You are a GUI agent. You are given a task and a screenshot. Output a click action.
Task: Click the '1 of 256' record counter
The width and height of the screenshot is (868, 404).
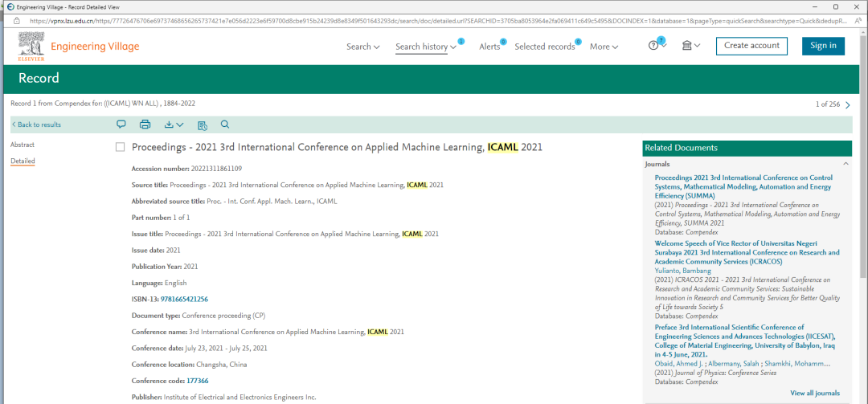point(828,104)
